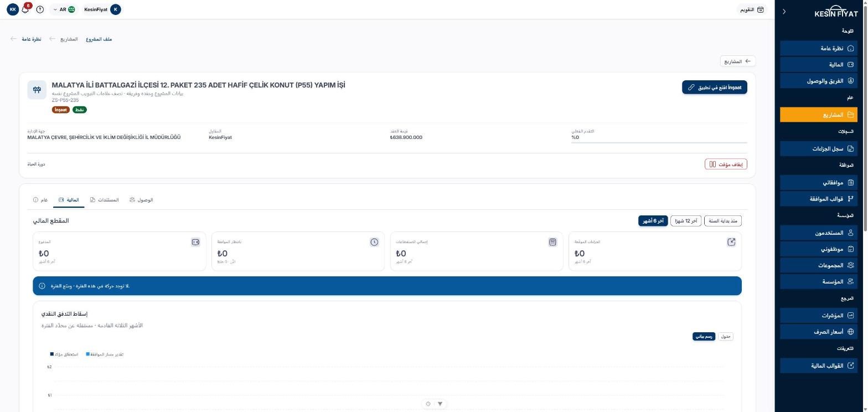Viewport: 868px width, 412px height.
Task: Open the KesinFiyat organization switcher
Action: 102,9
